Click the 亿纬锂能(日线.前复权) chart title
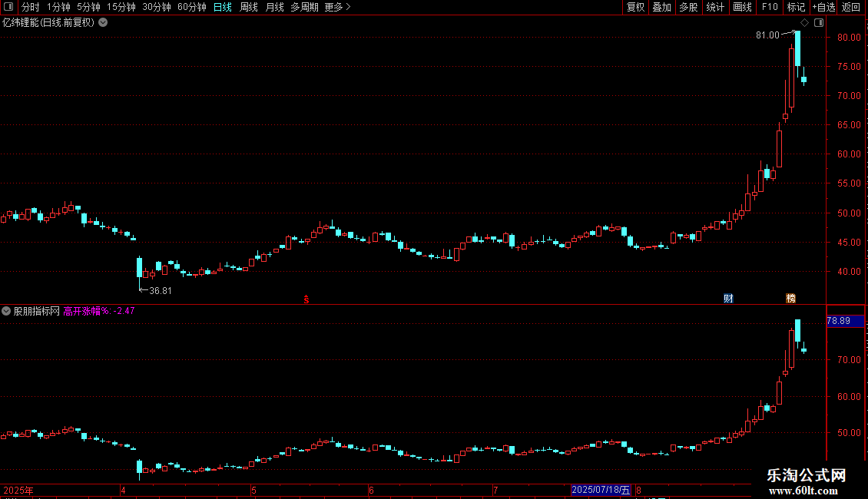Viewport: 868px width, 499px height. coord(48,23)
